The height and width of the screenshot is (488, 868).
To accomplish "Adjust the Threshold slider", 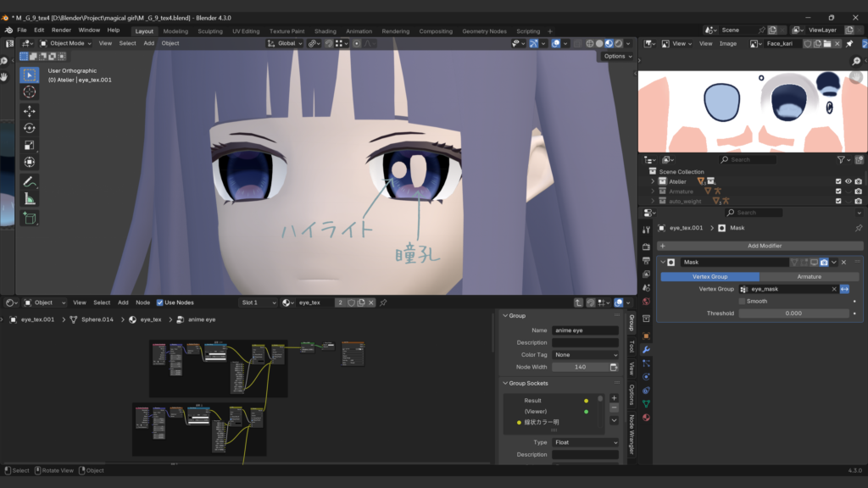I will point(793,313).
